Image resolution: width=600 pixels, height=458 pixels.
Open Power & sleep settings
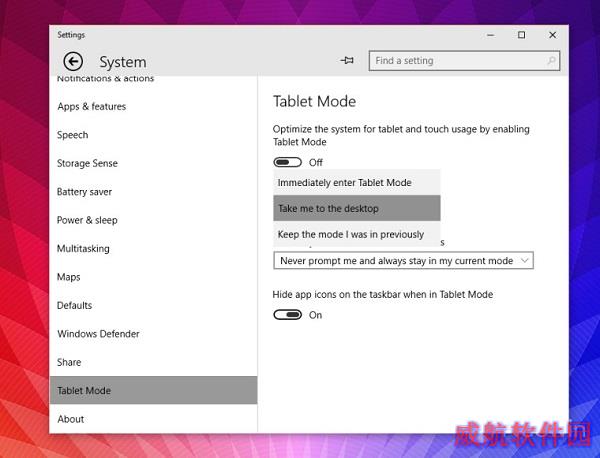153,220
